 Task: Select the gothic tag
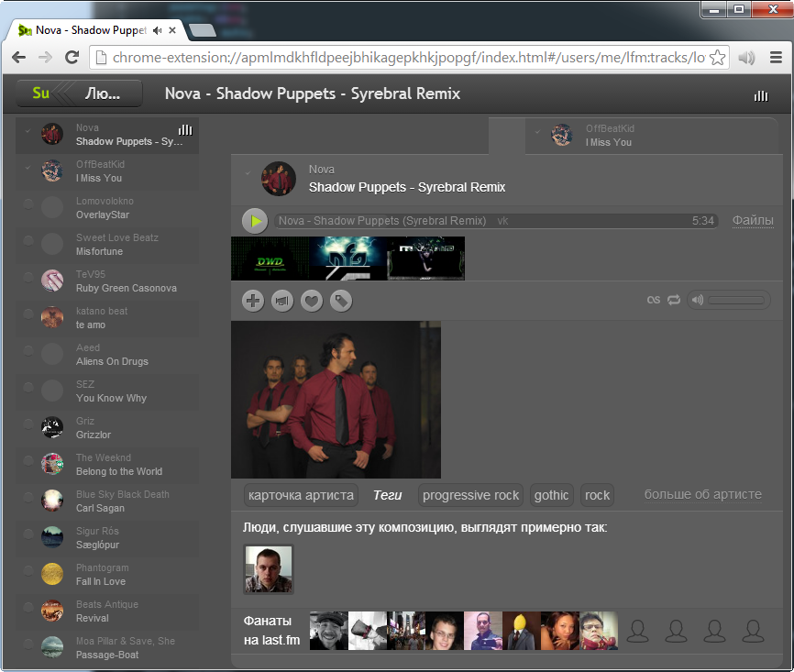coord(551,495)
